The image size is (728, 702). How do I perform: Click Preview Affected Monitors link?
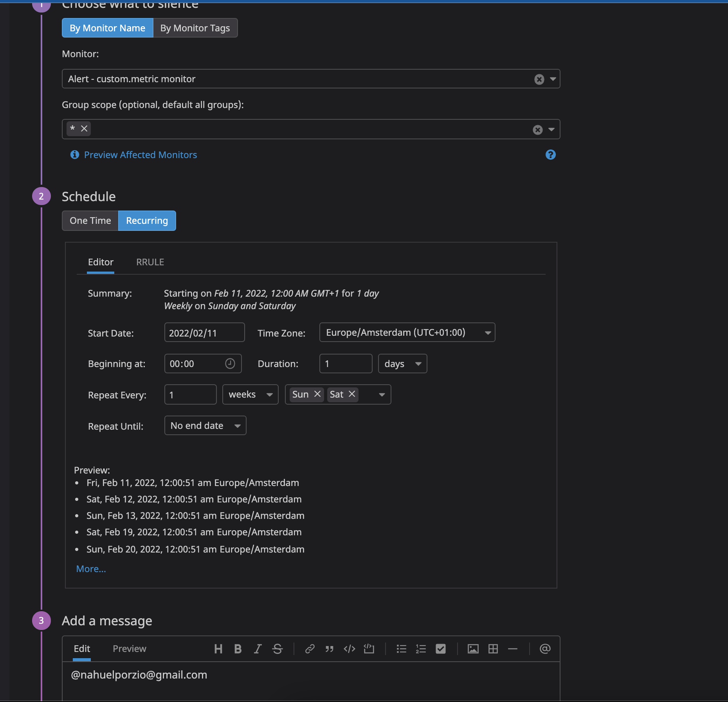click(141, 155)
